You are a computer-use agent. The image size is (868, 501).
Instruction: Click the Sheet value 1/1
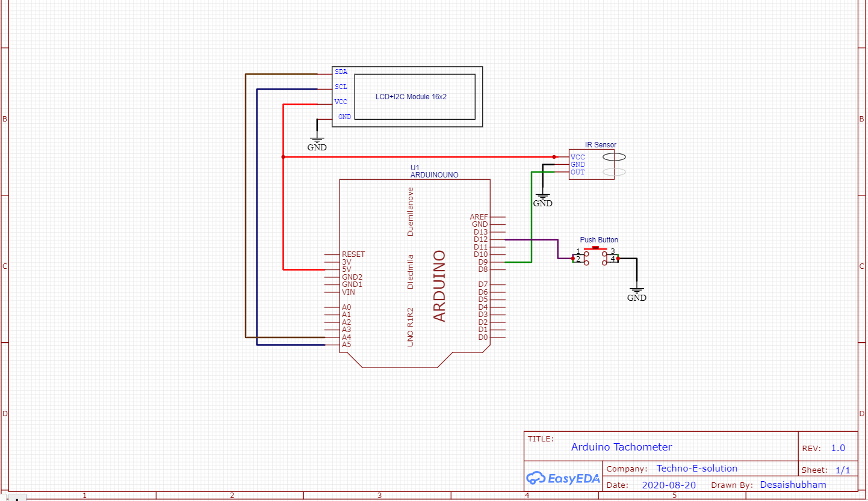843,470
